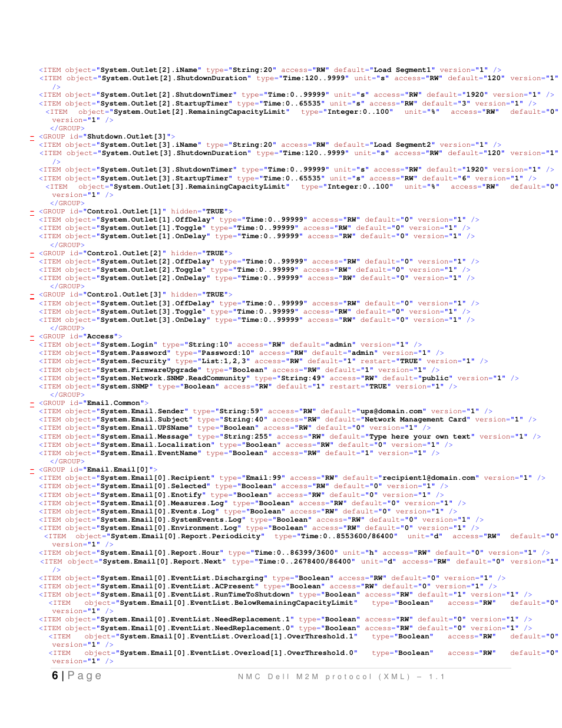Click the System.Login item line
The height and width of the screenshot is (728, 562).
click(230, 345)
